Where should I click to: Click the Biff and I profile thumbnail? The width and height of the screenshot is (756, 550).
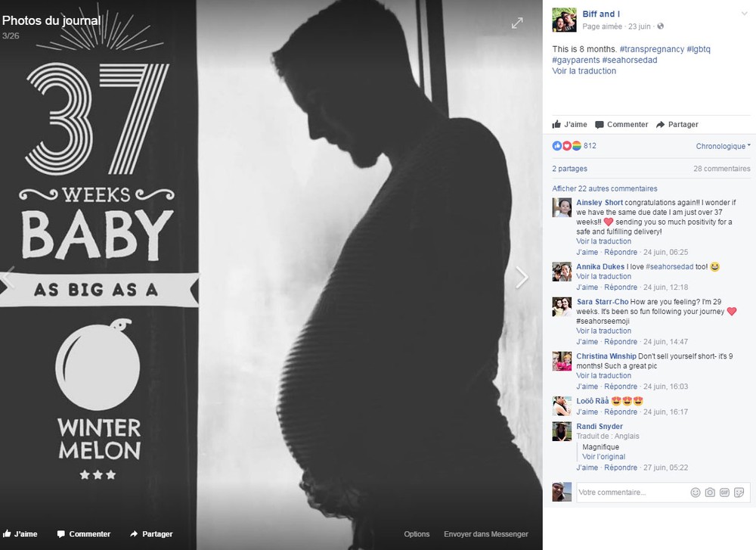[564, 20]
